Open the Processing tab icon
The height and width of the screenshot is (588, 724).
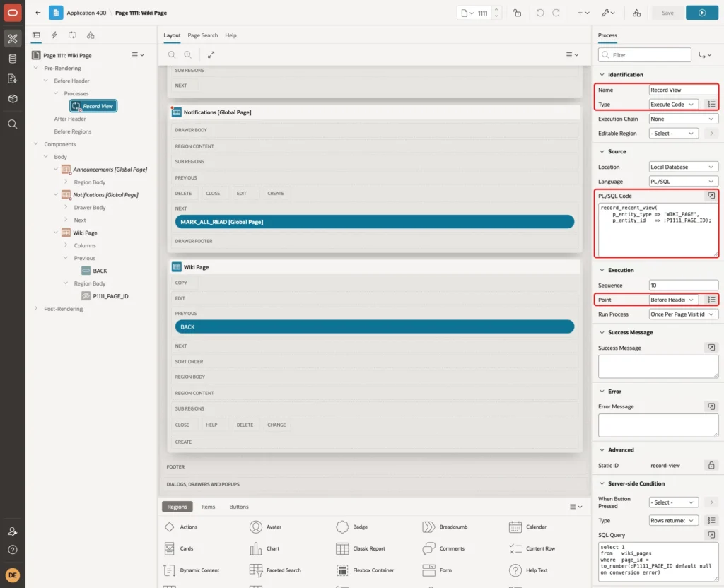(73, 35)
